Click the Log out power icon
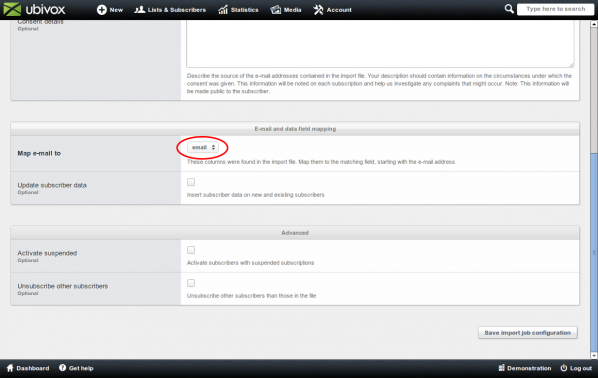The width and height of the screenshot is (598, 378). point(564,368)
